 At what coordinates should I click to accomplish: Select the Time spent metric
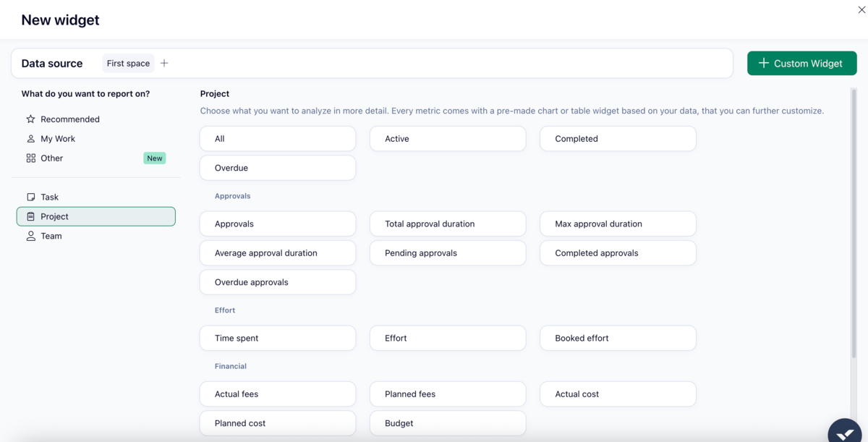[277, 338]
